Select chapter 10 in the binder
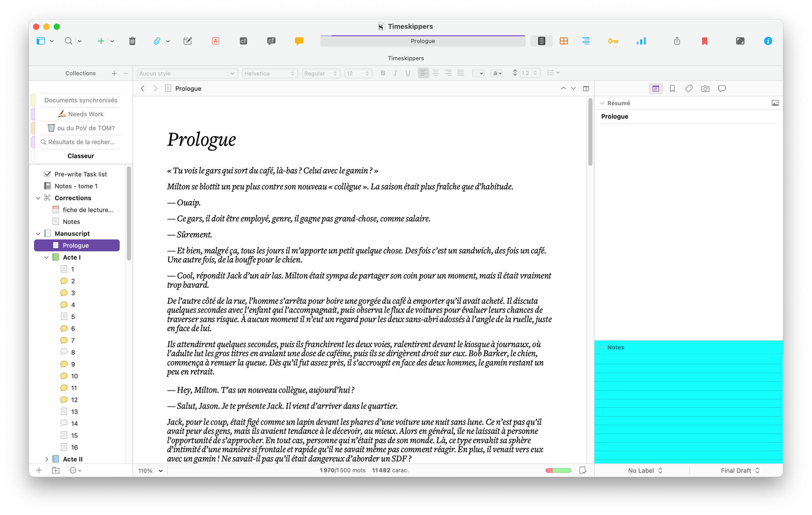 click(x=74, y=376)
